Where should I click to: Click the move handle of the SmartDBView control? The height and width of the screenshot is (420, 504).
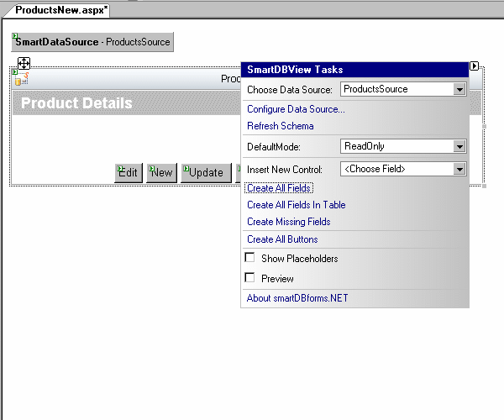click(24, 63)
